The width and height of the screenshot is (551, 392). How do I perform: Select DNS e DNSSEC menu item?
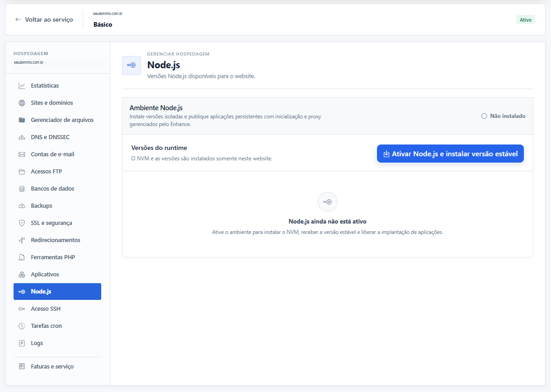[x=57, y=137]
